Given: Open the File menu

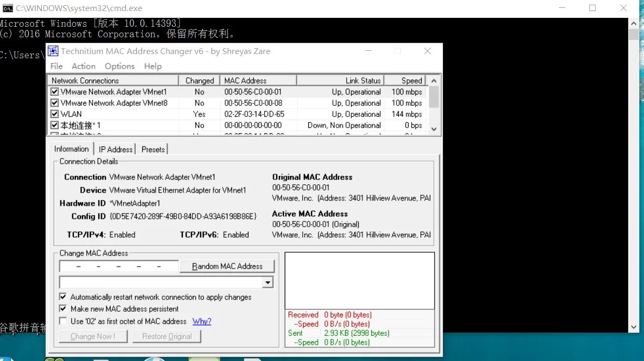Looking at the screenshot, I should coord(56,66).
